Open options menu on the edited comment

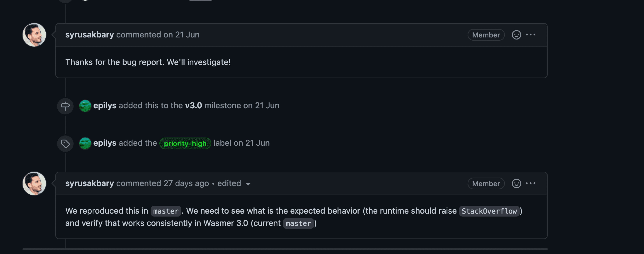pos(530,184)
